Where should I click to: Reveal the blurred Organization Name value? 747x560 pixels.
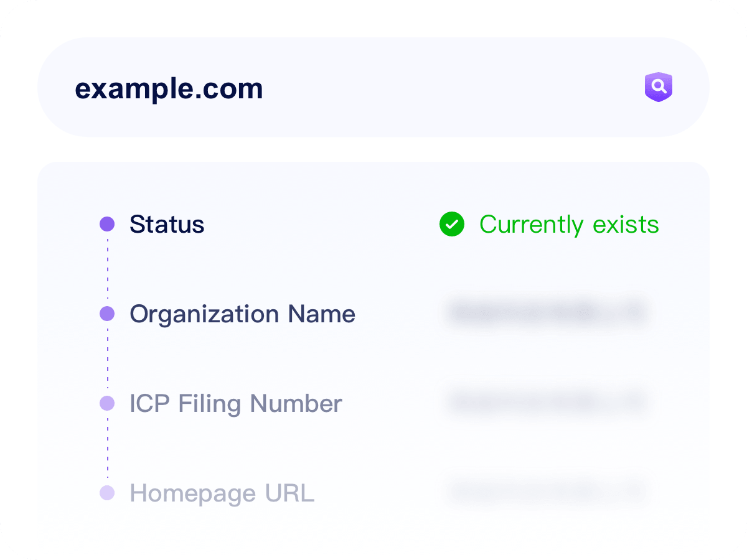pyautogui.click(x=548, y=313)
